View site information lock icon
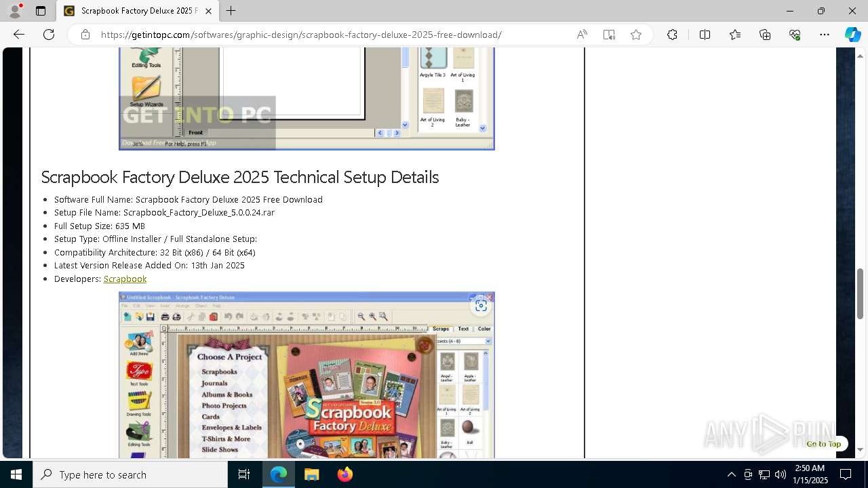The height and width of the screenshot is (488, 868). coord(85,35)
